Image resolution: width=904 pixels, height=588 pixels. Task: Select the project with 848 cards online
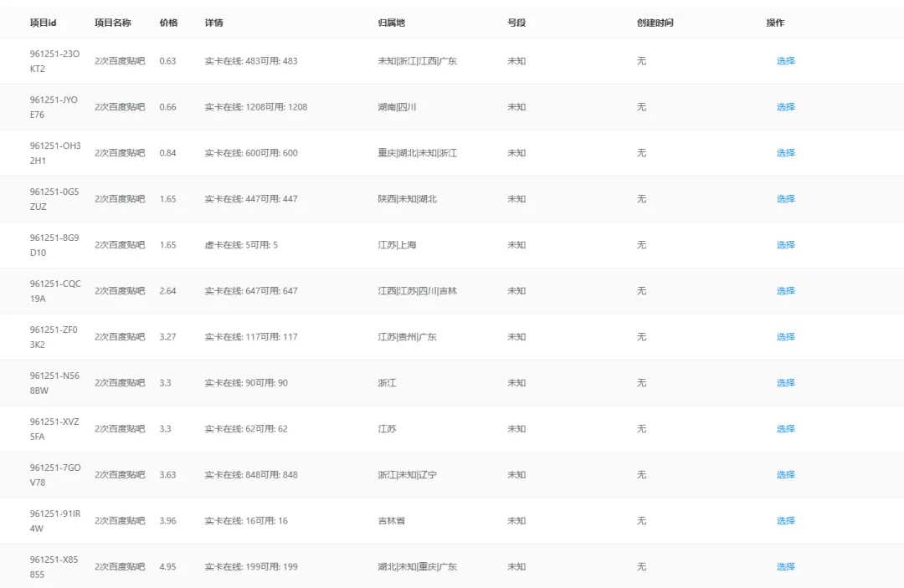785,475
